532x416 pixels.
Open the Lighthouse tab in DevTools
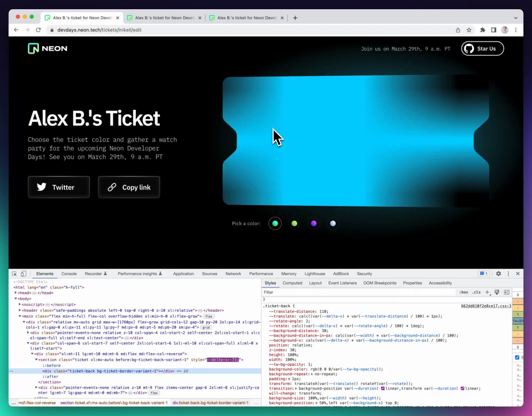[315, 273]
